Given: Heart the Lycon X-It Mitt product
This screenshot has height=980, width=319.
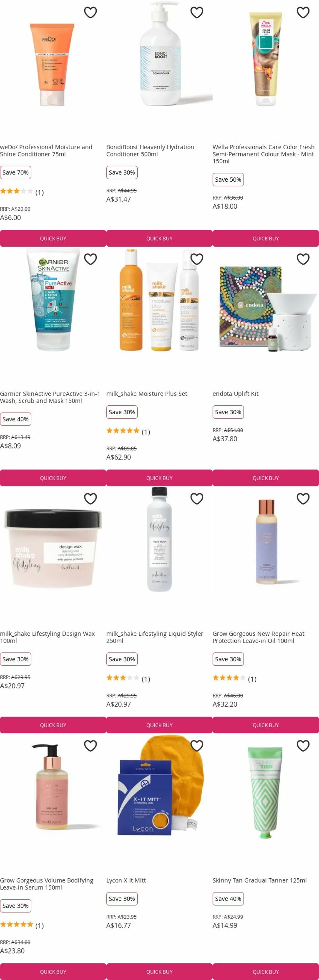Looking at the screenshot, I should [x=196, y=746].
